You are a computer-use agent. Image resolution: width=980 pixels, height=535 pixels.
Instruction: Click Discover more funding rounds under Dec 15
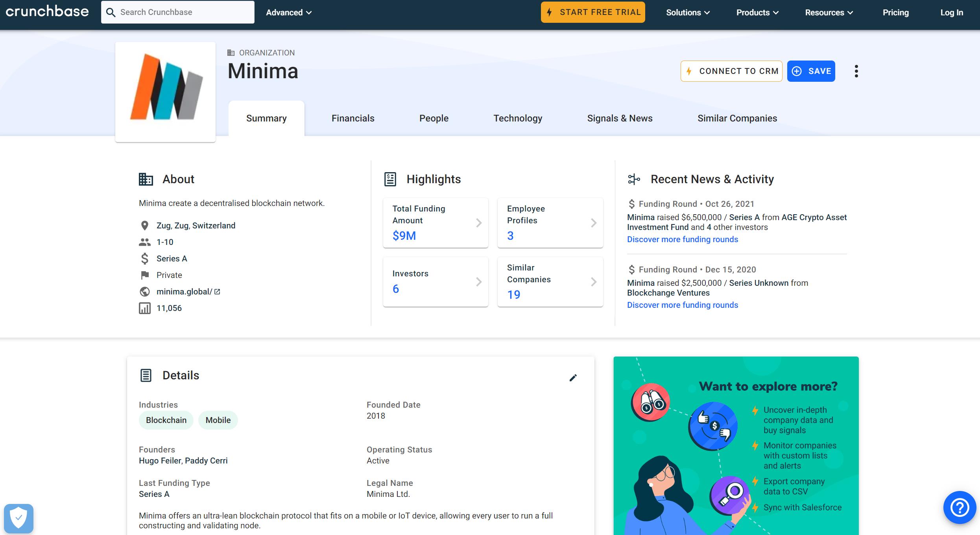(683, 305)
